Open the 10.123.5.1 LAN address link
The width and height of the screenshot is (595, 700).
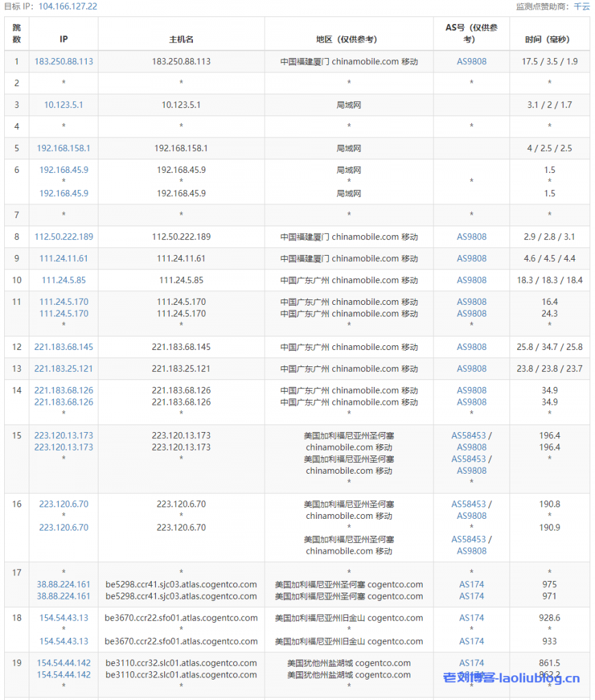point(64,105)
